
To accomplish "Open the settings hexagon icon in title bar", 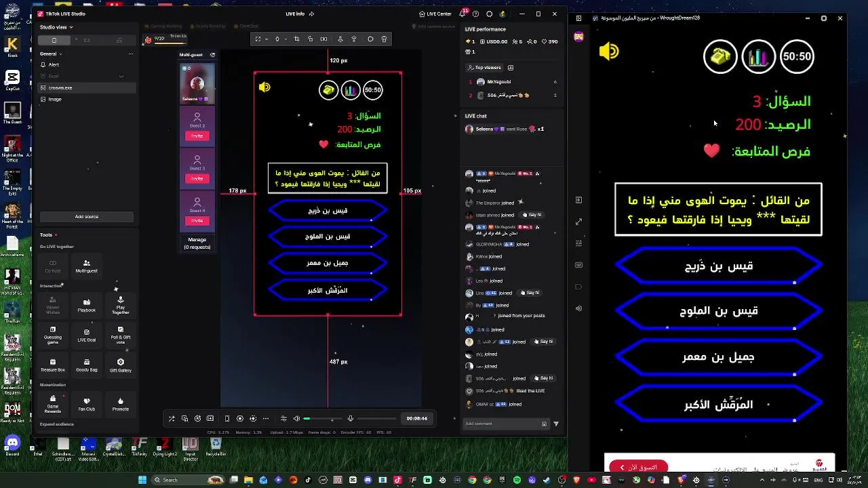I will pyautogui.click(x=489, y=14).
